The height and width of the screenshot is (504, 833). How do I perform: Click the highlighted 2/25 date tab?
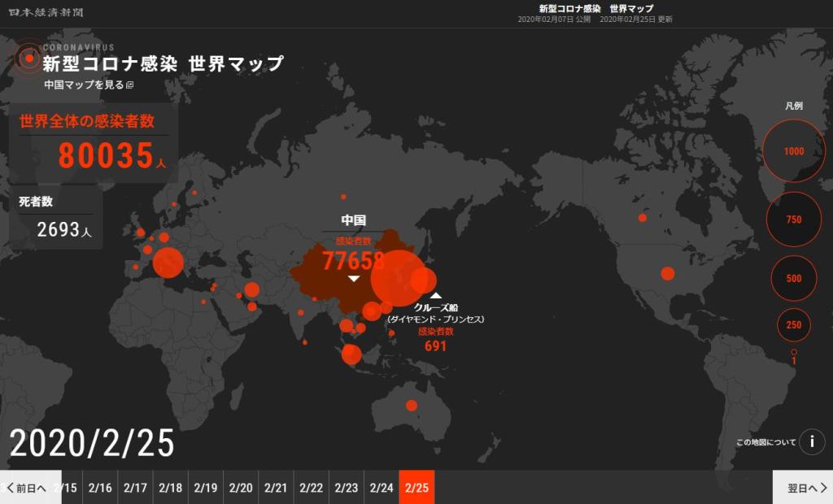point(416,488)
